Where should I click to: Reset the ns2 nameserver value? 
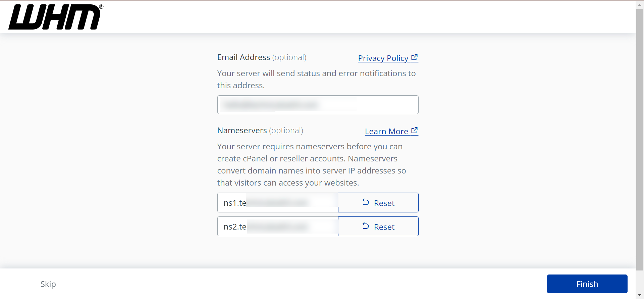coord(378,226)
